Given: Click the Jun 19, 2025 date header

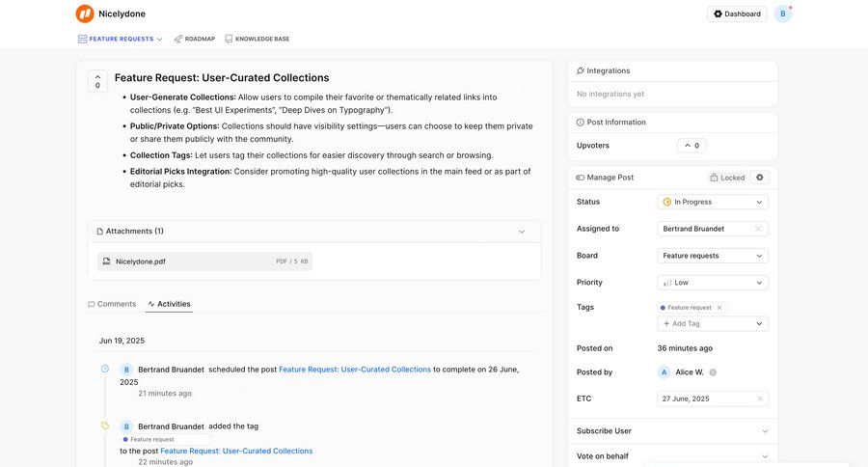Looking at the screenshot, I should (122, 341).
